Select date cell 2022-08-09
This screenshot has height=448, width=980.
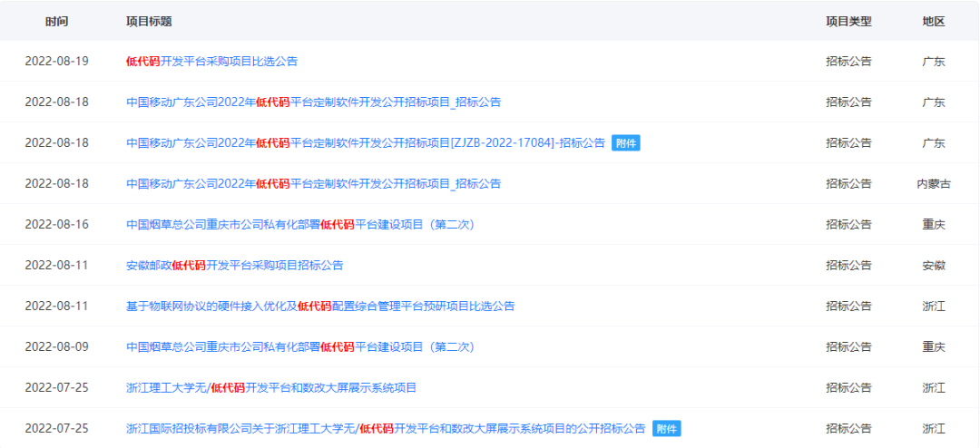point(56,346)
